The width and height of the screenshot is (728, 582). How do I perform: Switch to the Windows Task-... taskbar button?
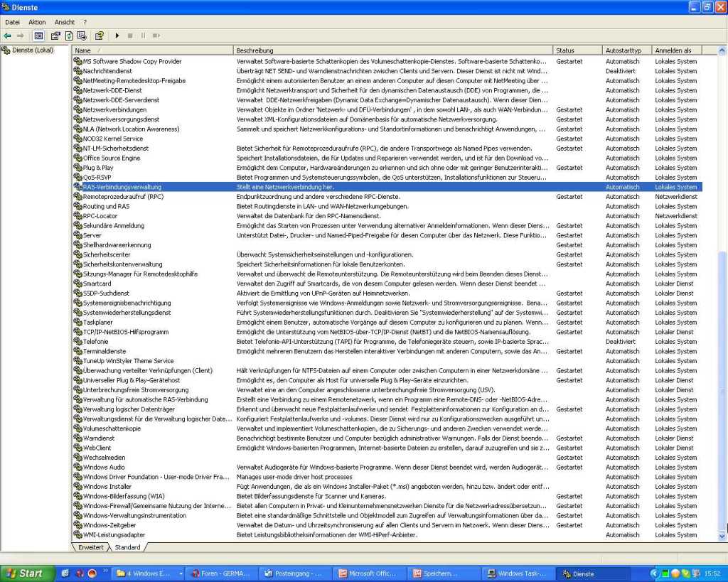click(517, 574)
